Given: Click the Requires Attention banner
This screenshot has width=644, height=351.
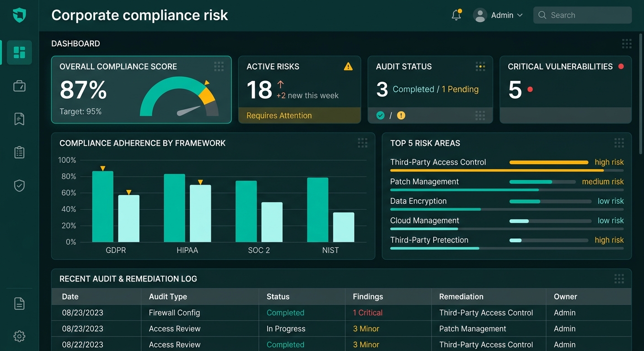Looking at the screenshot, I should coord(300,116).
